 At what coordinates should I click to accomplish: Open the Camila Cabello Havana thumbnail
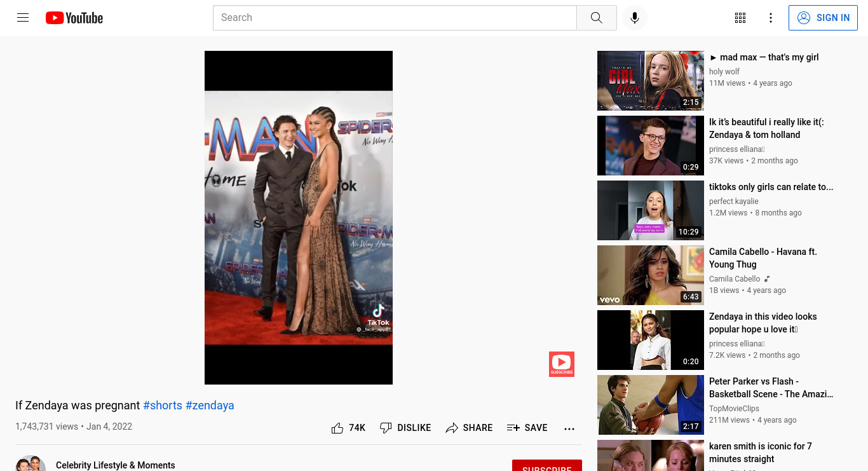651,275
